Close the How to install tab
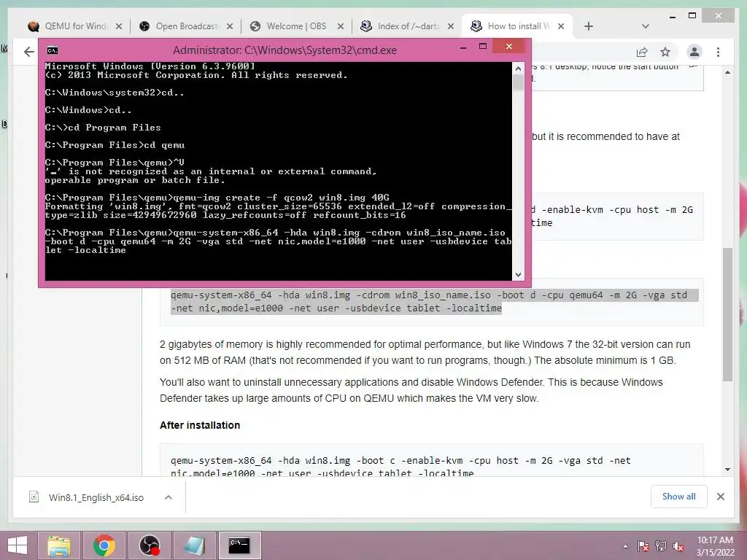The image size is (747, 560). [x=561, y=27]
